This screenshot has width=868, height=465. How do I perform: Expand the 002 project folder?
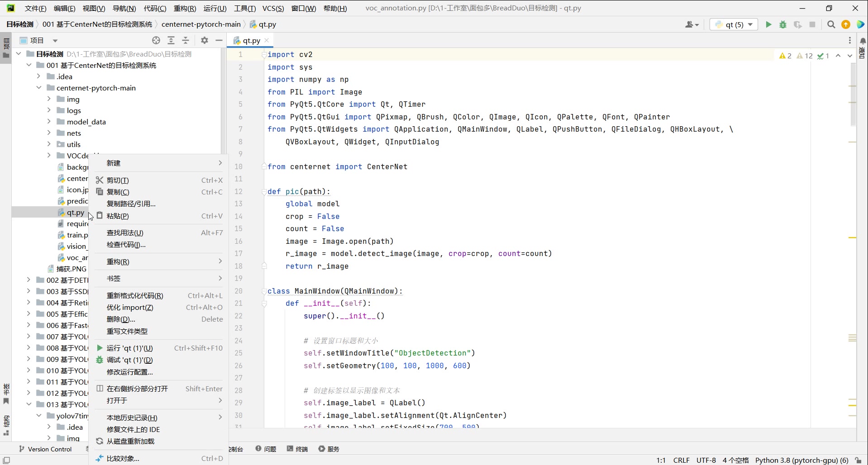29,280
